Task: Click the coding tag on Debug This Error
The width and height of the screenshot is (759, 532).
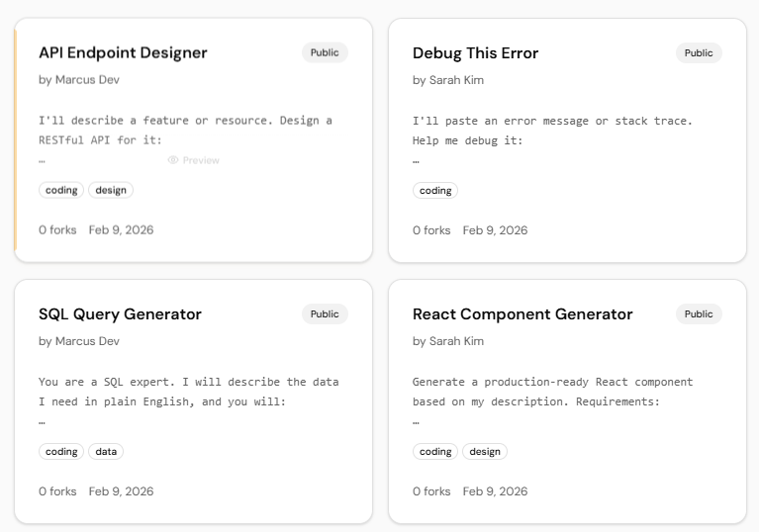Action: pyautogui.click(x=435, y=190)
